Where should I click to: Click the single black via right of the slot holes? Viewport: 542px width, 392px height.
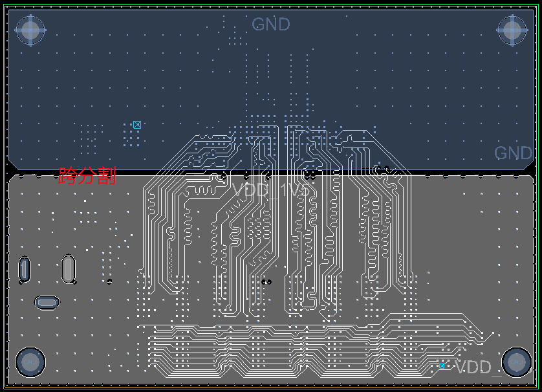pyautogui.click(x=109, y=281)
